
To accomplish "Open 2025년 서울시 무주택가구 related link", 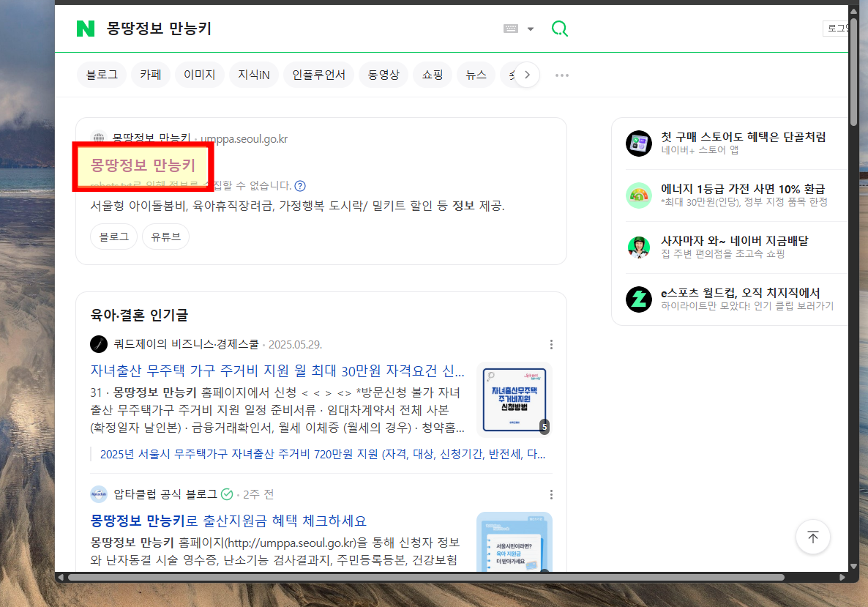I will [322, 454].
